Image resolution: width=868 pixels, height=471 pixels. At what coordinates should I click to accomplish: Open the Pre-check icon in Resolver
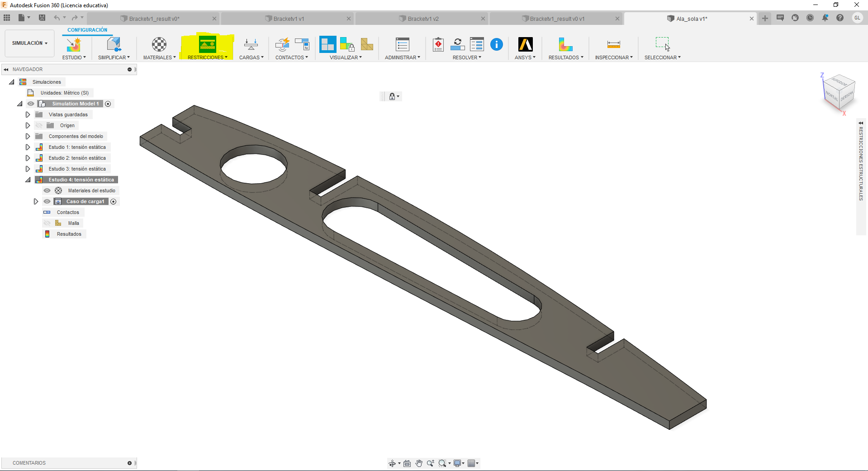coord(438,44)
